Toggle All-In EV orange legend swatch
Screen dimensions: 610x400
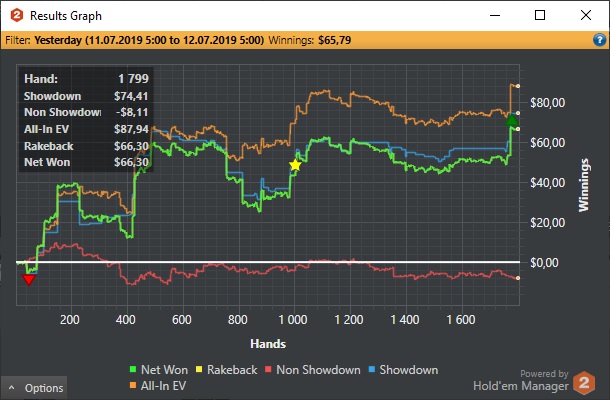coord(133,386)
